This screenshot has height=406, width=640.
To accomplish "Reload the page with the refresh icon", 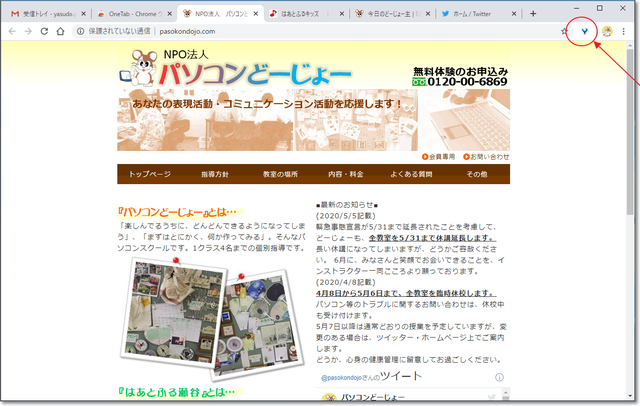I will [44, 31].
